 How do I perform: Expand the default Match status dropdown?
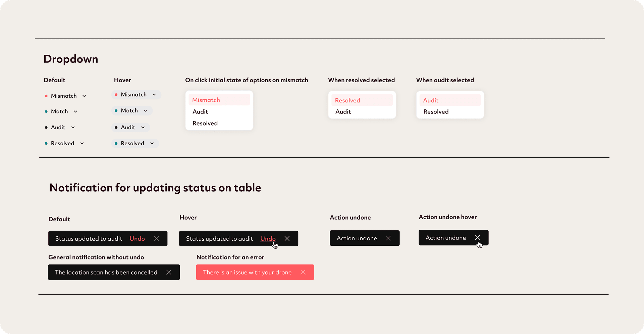pyautogui.click(x=75, y=111)
